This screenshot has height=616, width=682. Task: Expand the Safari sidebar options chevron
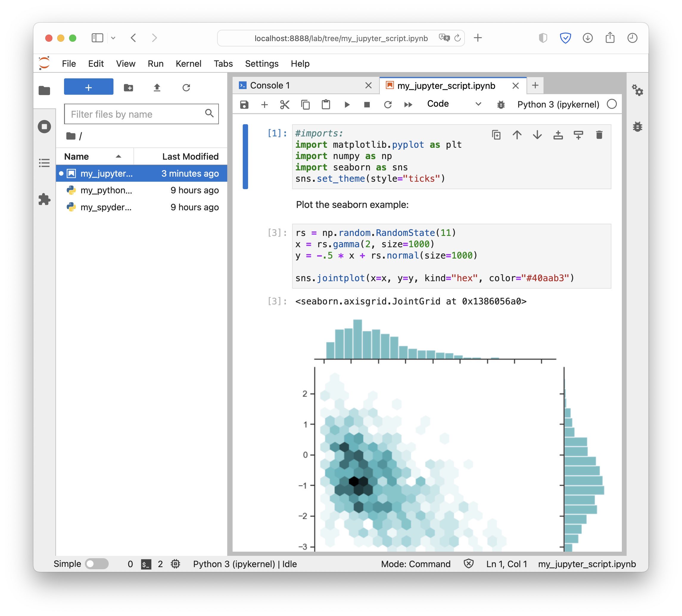[113, 38]
